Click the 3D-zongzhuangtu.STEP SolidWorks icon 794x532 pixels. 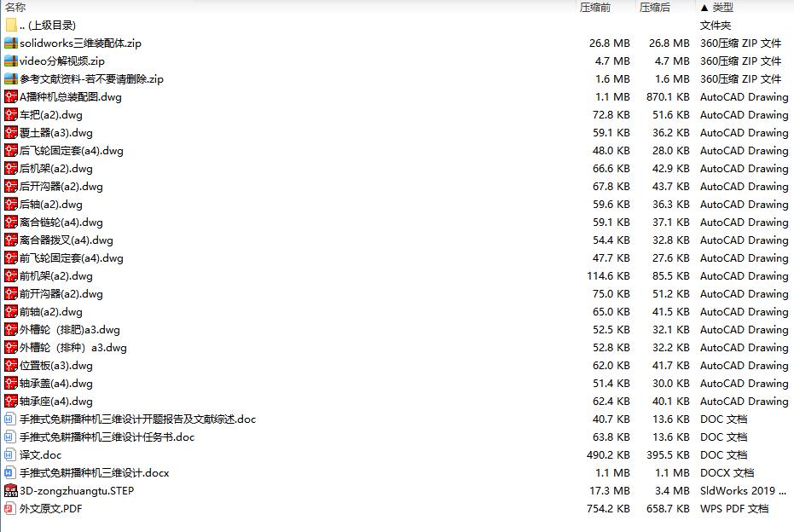[x=11, y=490]
